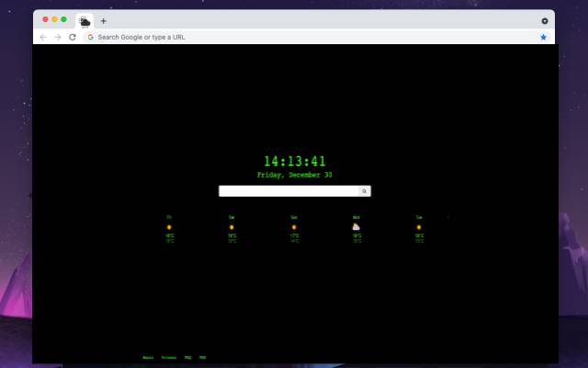Click the Sat day label in forecast
Screen dimensions: 588x368
[x=232, y=217]
